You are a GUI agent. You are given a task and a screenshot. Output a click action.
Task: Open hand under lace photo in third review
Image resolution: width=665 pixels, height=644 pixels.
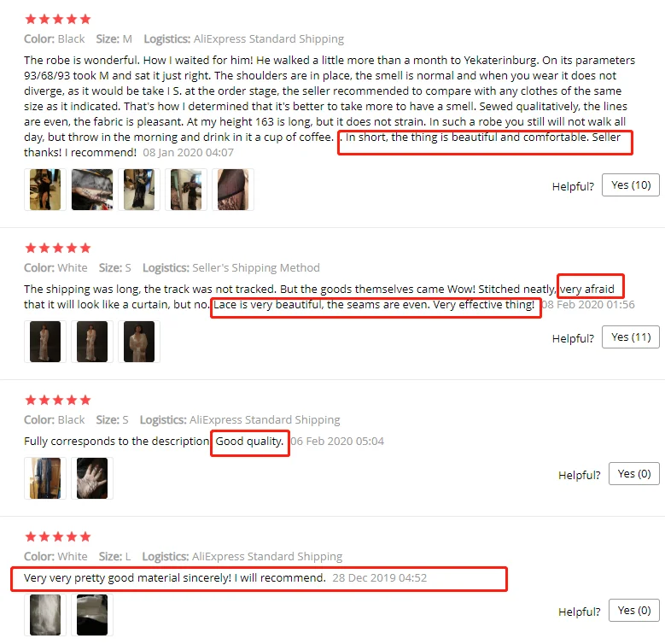92,478
